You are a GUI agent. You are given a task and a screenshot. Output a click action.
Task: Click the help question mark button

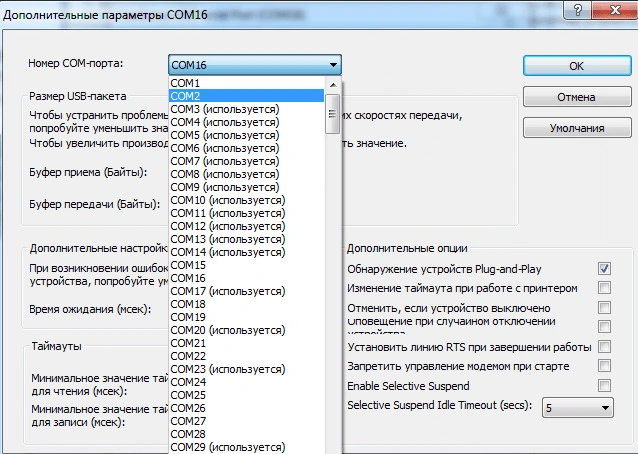pos(578,9)
